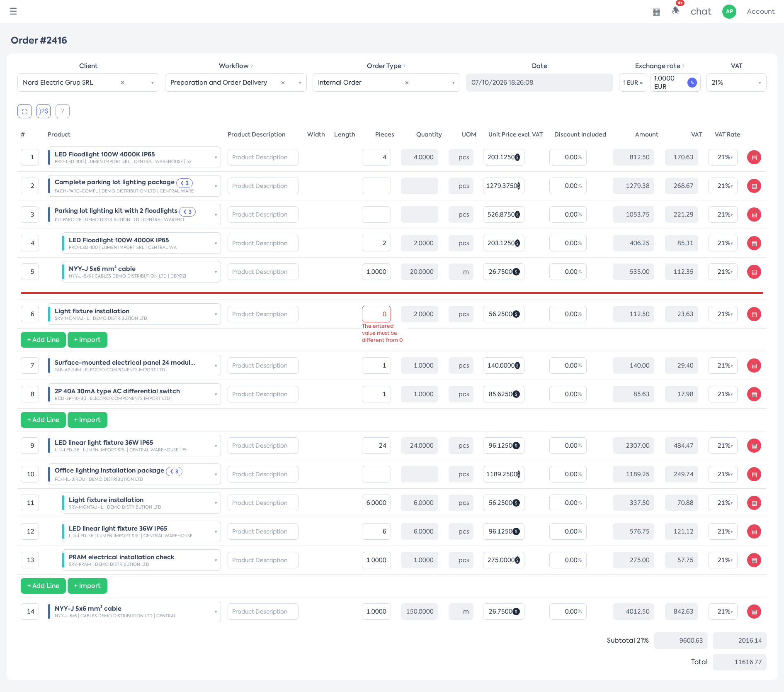Viewport: 784px width, 692px height.
Task: Open chat from the top bar
Action: (701, 12)
